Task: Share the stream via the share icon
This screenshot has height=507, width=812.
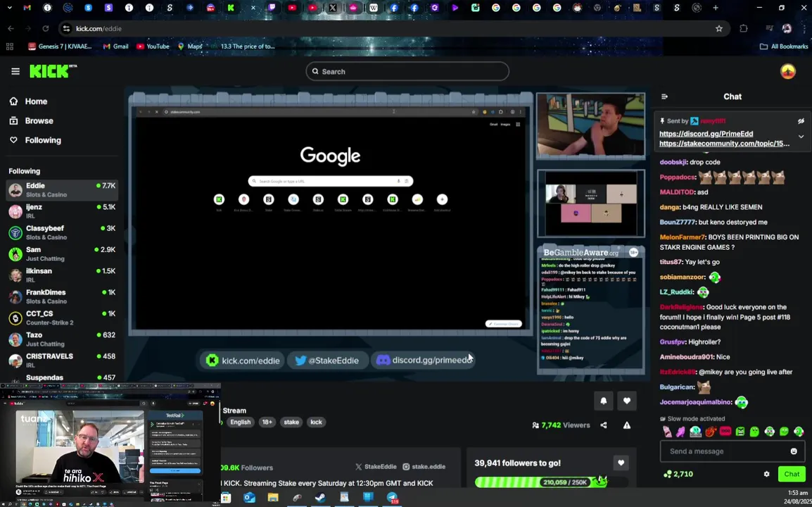Action: 603,425
